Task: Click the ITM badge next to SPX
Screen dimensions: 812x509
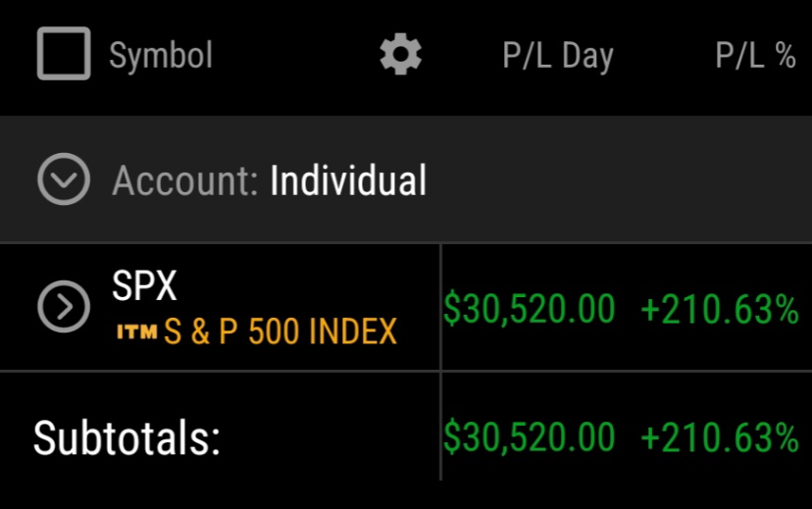Action: (136, 331)
